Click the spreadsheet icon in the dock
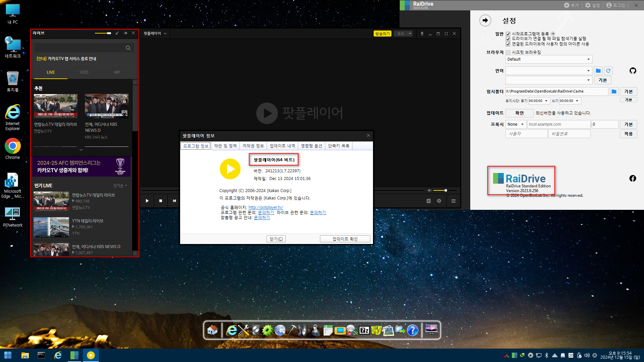The height and width of the screenshot is (362, 644). pyautogui.click(x=328, y=330)
